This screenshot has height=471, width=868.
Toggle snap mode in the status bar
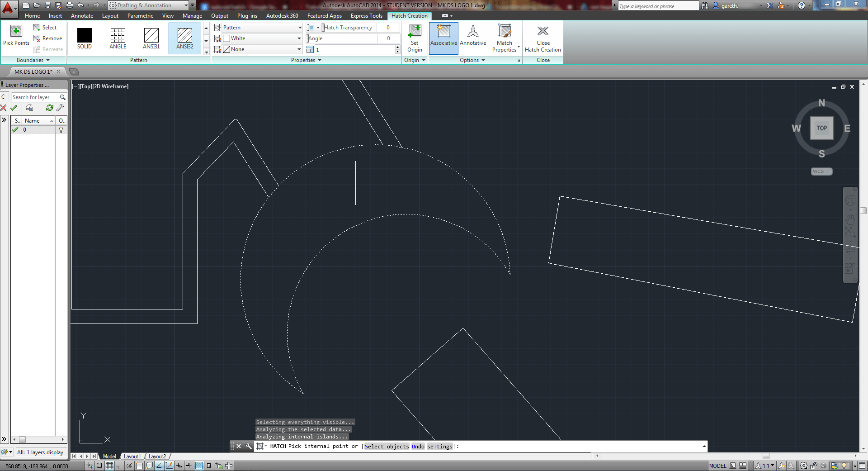pos(99,466)
